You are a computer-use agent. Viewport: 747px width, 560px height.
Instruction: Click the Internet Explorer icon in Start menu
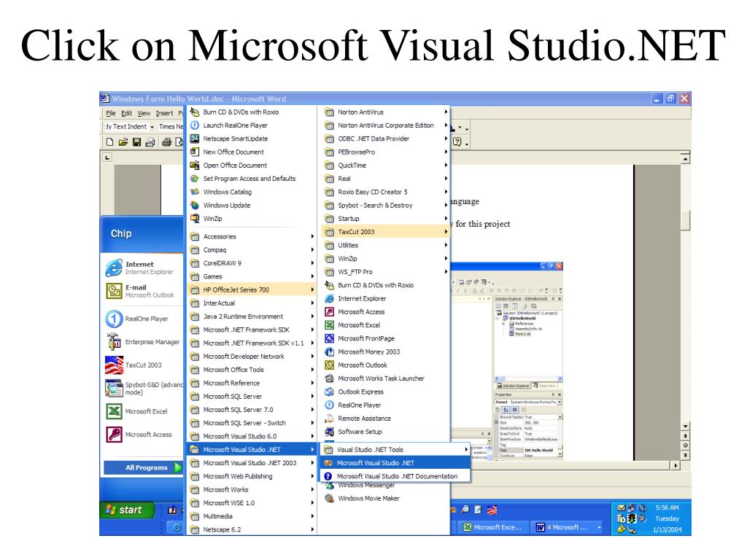pyautogui.click(x=114, y=268)
